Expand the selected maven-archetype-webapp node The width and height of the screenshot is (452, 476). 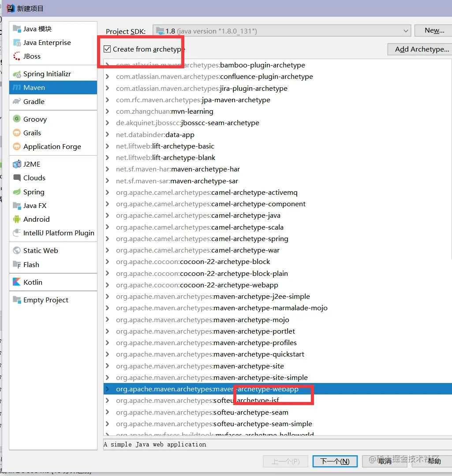click(x=107, y=389)
